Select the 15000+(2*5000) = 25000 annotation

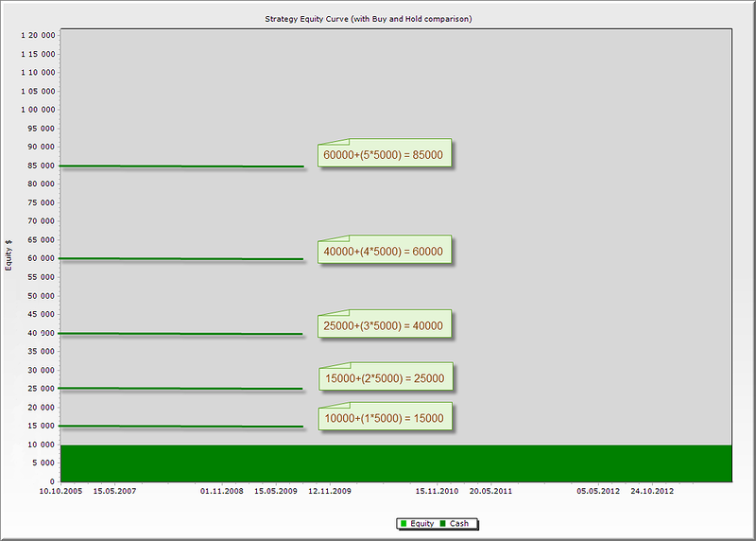(384, 378)
